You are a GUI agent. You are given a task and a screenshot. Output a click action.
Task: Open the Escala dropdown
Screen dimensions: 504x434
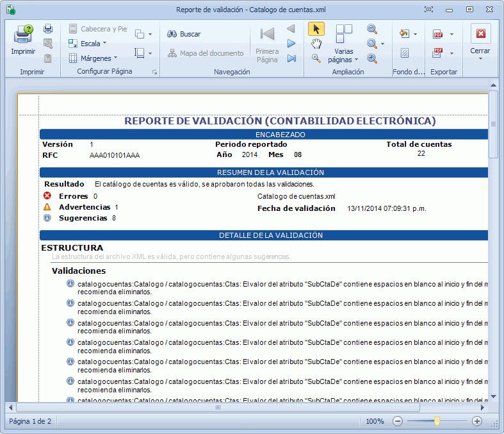88,44
